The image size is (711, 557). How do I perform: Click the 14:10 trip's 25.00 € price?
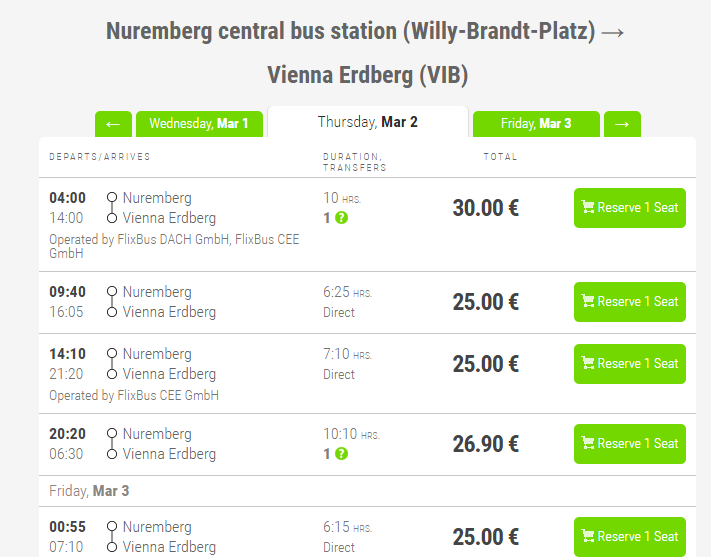point(485,364)
